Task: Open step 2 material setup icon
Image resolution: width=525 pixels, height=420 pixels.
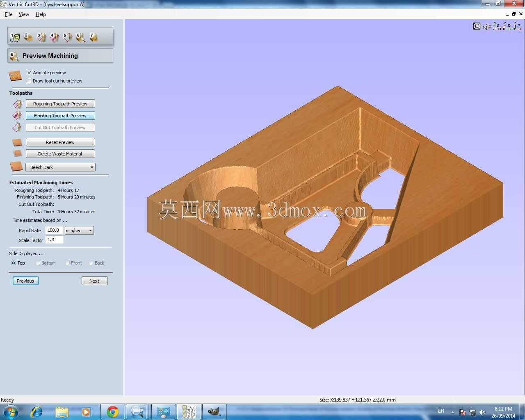Action: [28, 37]
